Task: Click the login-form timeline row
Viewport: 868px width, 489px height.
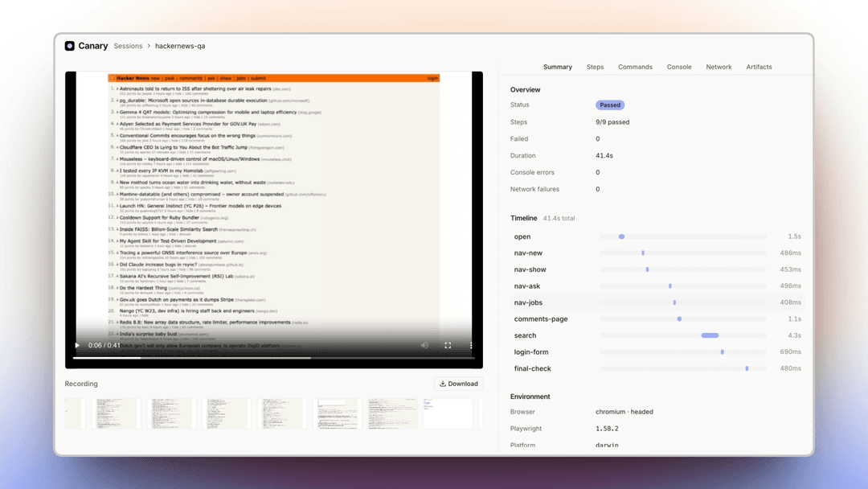Action: [657, 352]
